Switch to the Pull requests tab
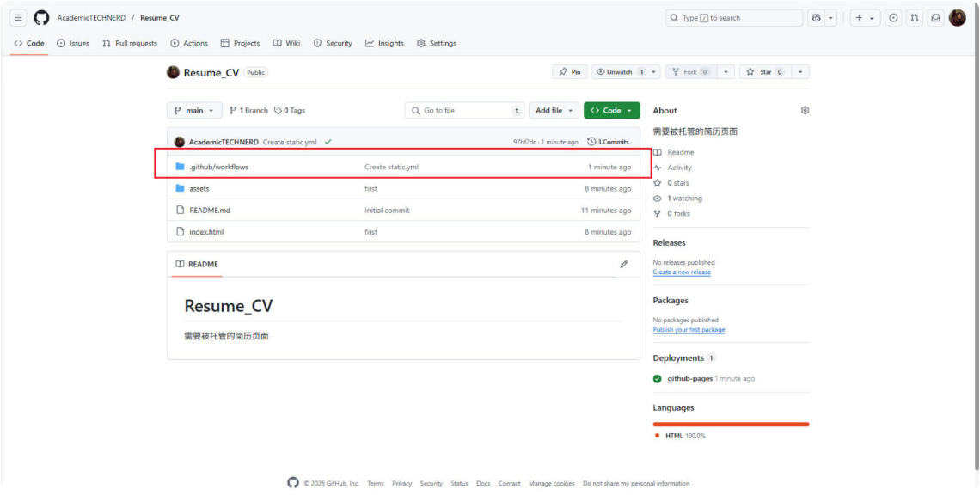 [x=130, y=43]
